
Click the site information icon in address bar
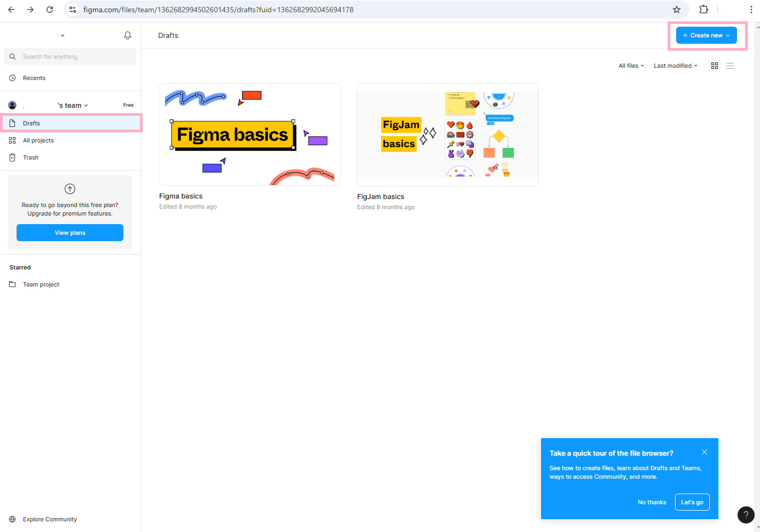point(73,10)
